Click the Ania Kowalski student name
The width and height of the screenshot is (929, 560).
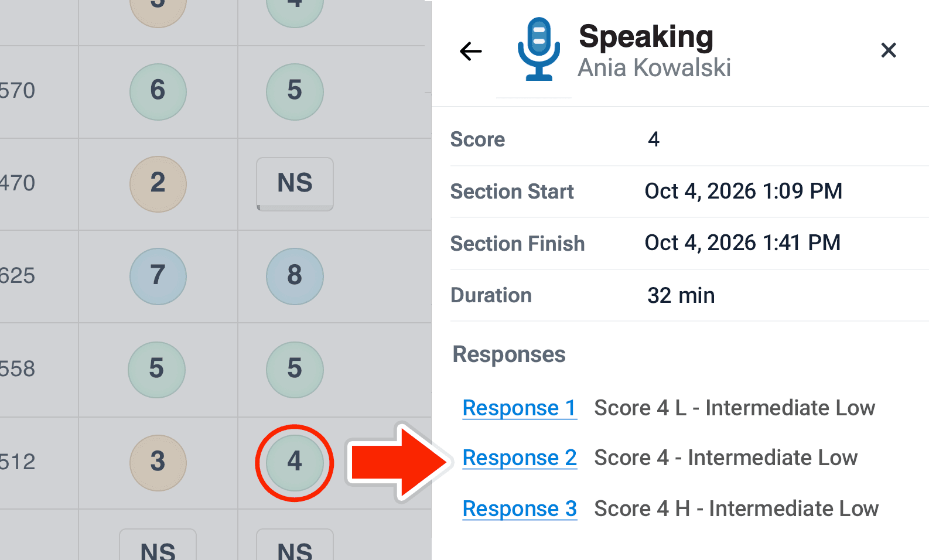click(654, 68)
